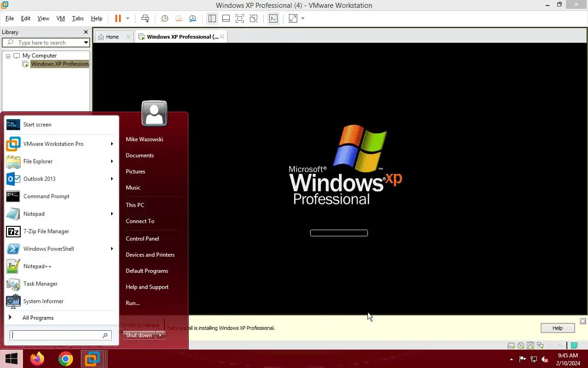Open the Shut down options arrow

(x=160, y=335)
